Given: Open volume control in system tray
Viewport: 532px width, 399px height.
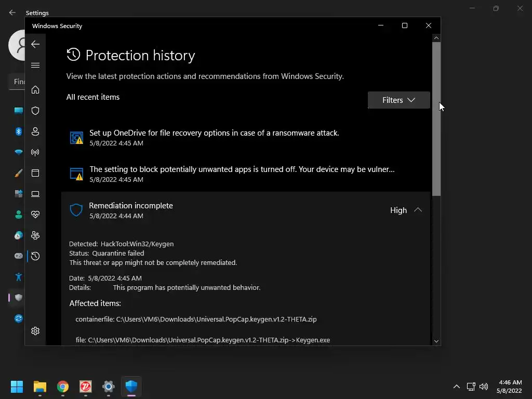Looking at the screenshot, I should click(484, 387).
